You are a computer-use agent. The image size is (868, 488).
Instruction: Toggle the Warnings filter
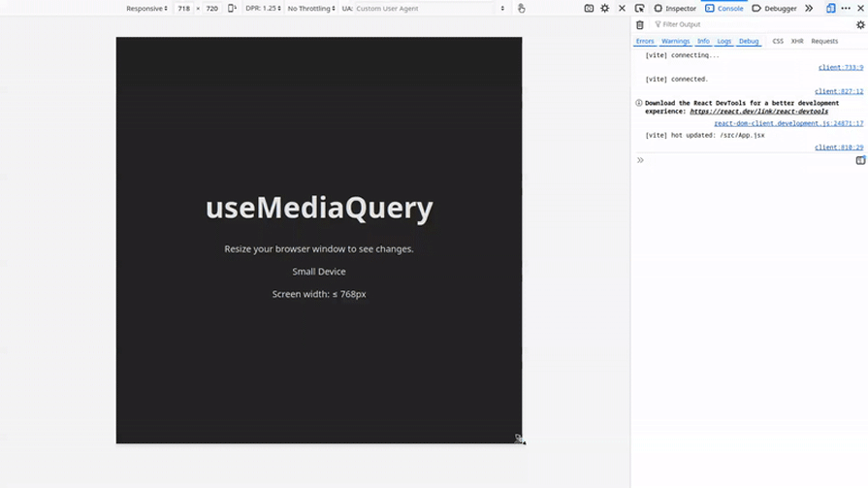click(x=675, y=41)
